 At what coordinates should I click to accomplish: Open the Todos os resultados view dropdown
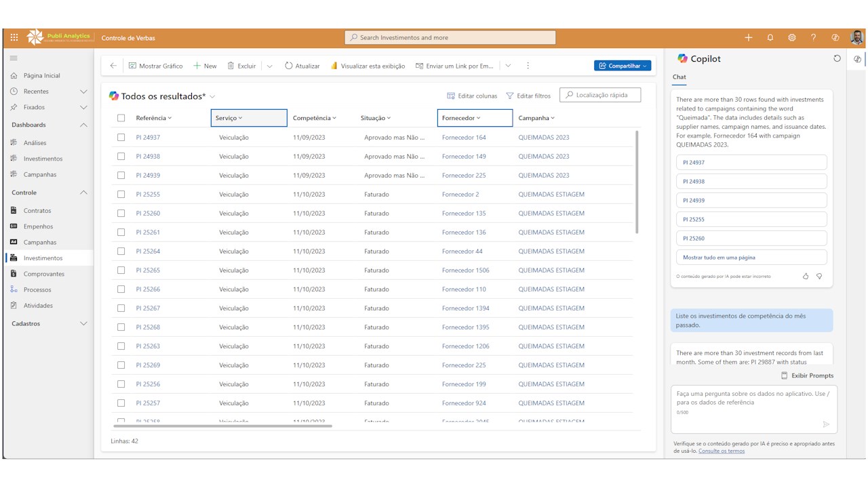212,97
